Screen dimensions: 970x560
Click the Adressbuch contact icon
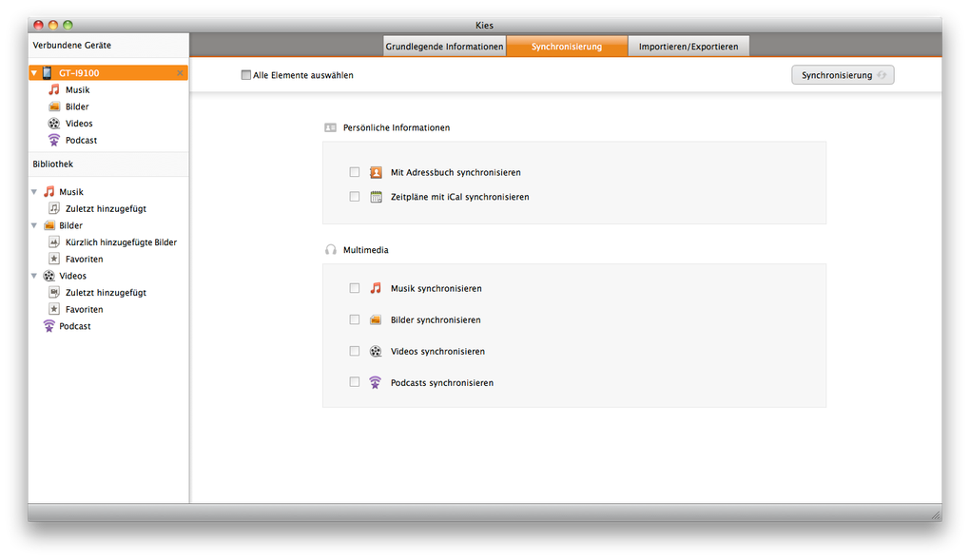(376, 172)
